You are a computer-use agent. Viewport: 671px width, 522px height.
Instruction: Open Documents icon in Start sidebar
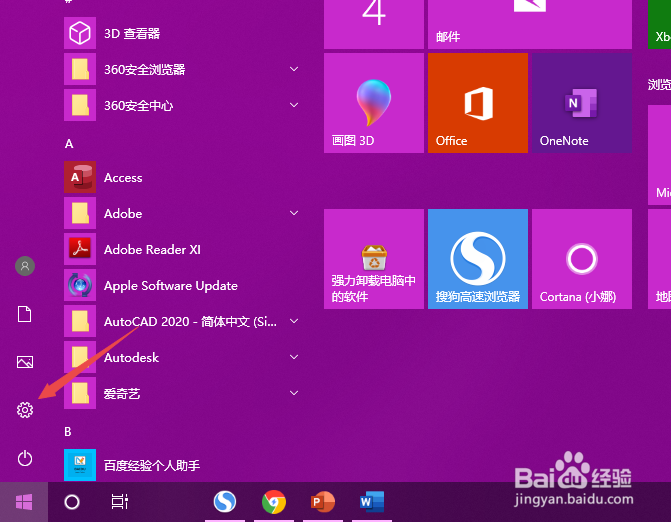(x=24, y=314)
